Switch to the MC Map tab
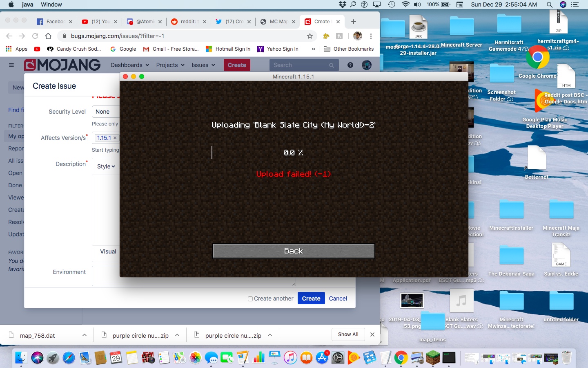 pyautogui.click(x=277, y=22)
